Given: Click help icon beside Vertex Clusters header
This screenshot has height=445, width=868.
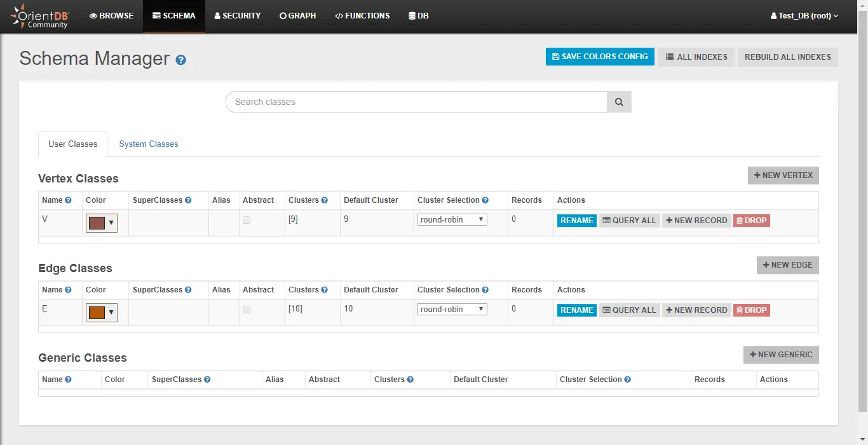Looking at the screenshot, I should pos(325,200).
